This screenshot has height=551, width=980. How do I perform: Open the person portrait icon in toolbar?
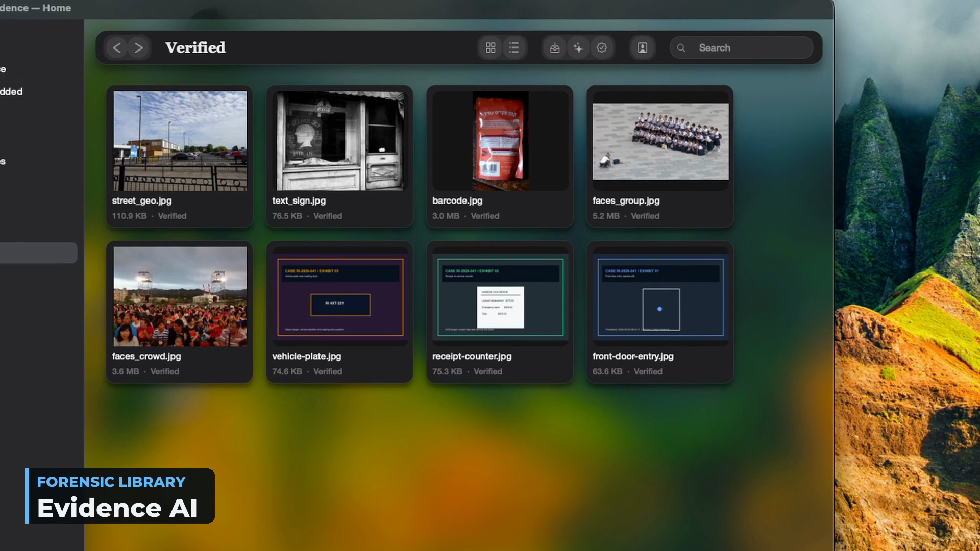click(643, 48)
